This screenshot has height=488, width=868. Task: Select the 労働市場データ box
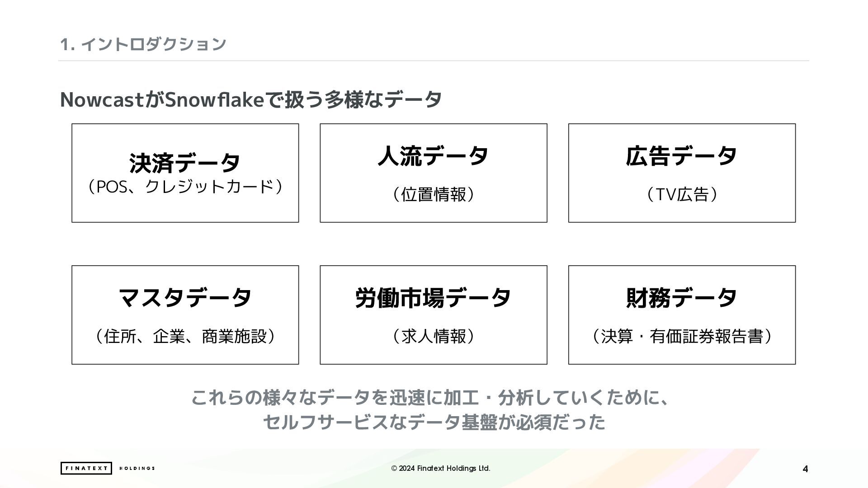point(434,315)
